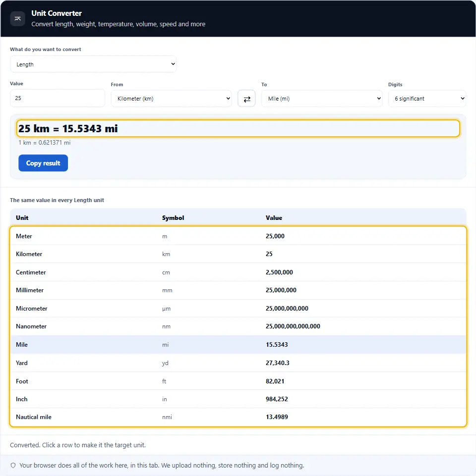The width and height of the screenshot is (476, 476).
Task: Click the Unit Converter logo icon
Action: click(x=18, y=19)
